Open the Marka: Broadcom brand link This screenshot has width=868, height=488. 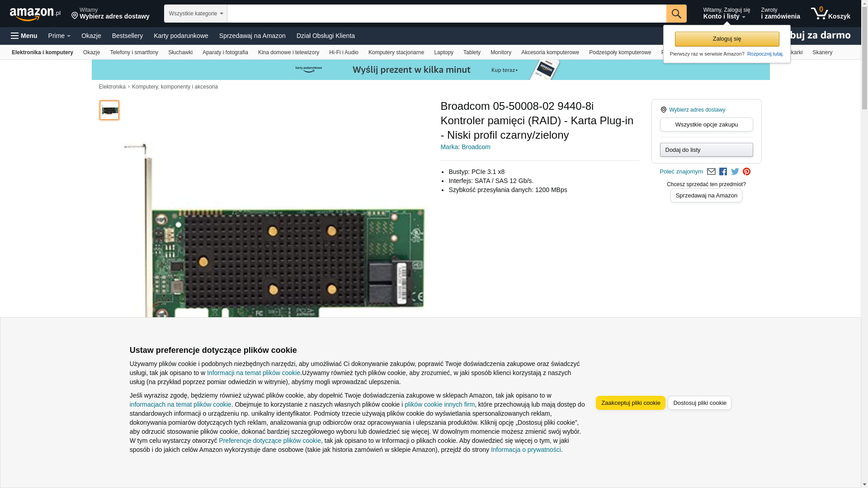click(x=465, y=147)
